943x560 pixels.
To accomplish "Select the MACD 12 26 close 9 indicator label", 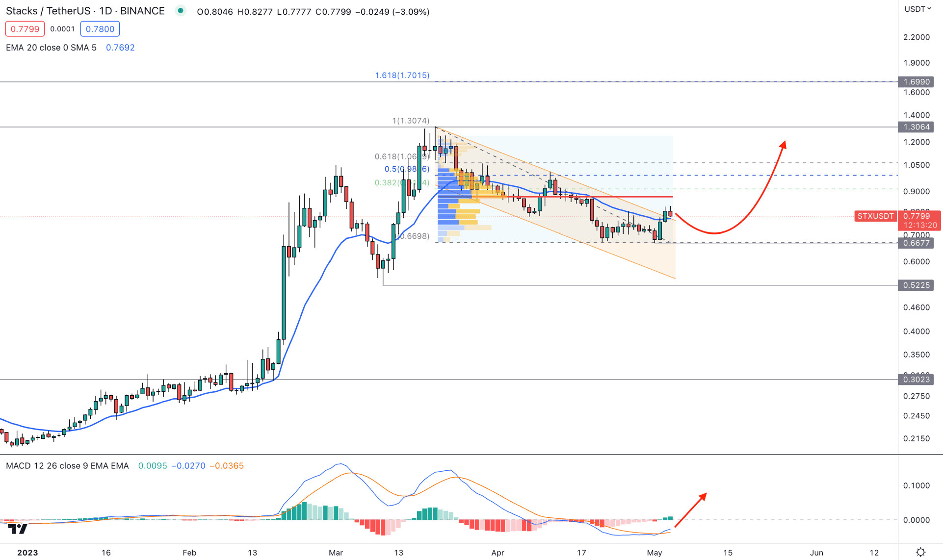I will pos(67,466).
